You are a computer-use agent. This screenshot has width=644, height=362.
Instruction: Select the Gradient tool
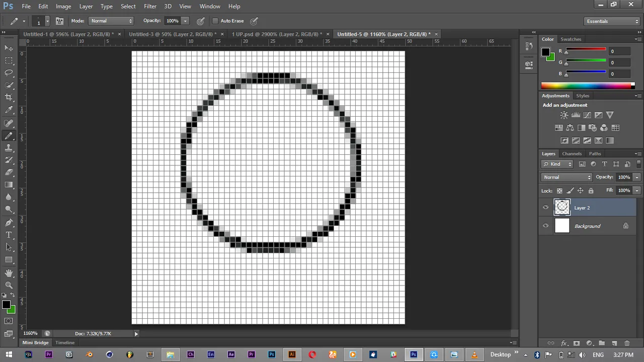(9, 185)
